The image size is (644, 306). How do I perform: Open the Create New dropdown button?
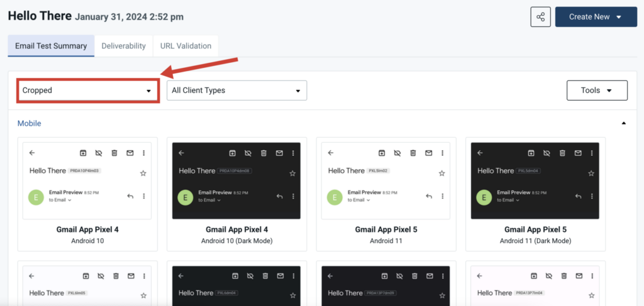(596, 17)
